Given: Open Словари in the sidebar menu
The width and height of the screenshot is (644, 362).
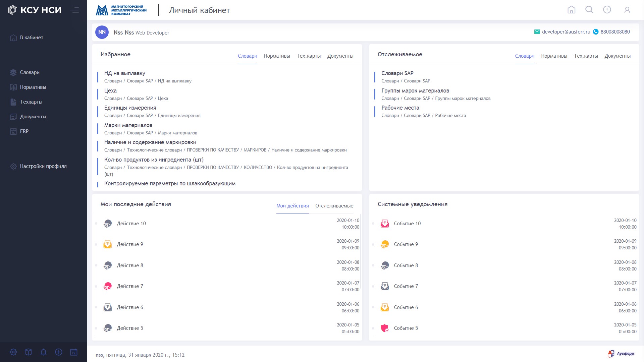Looking at the screenshot, I should point(30,72).
